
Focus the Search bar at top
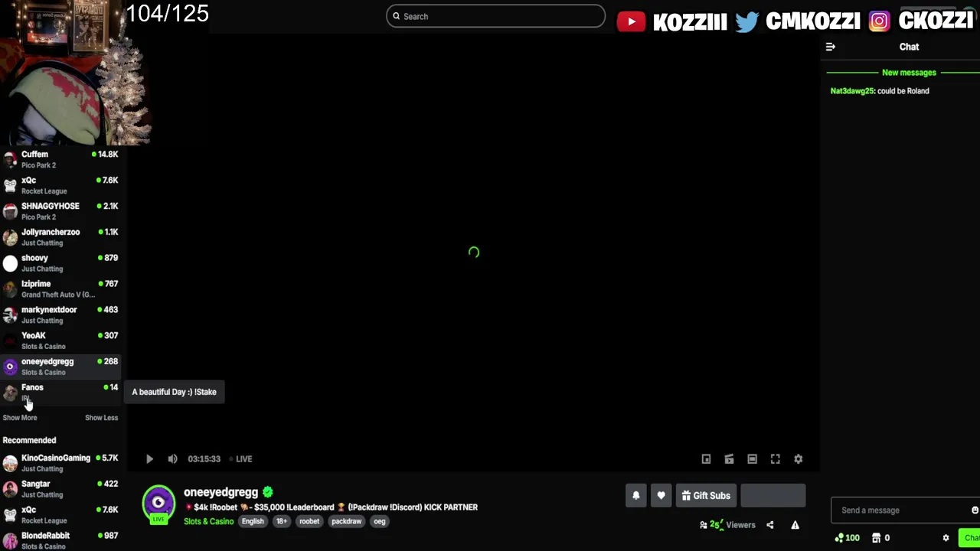click(x=495, y=16)
